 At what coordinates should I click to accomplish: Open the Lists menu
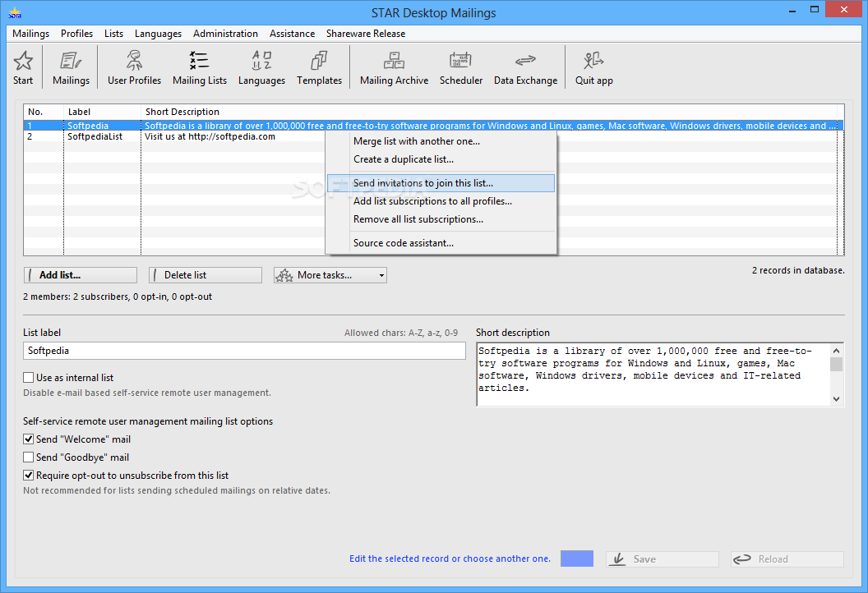click(x=113, y=33)
